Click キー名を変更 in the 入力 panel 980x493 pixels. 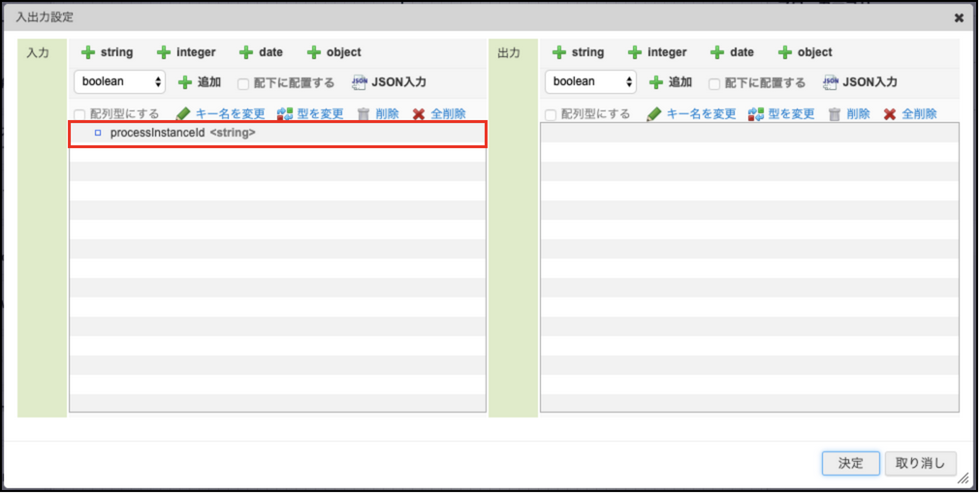[221, 113]
